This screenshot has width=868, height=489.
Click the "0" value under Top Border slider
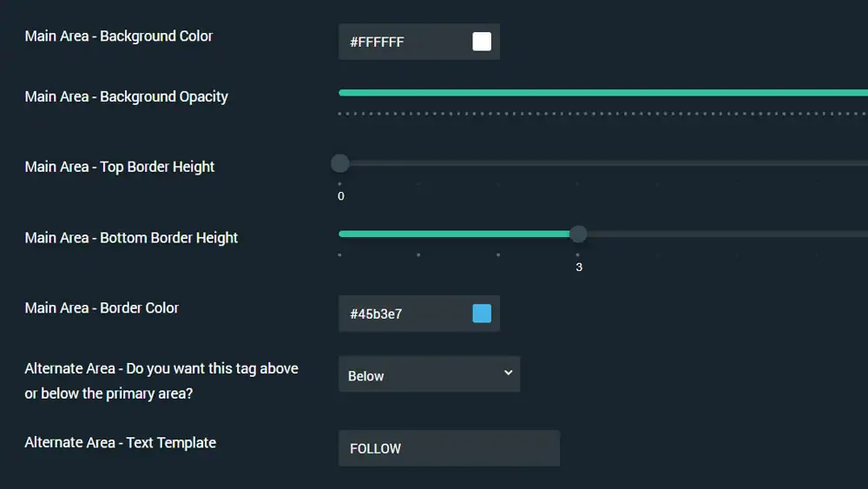click(x=341, y=196)
